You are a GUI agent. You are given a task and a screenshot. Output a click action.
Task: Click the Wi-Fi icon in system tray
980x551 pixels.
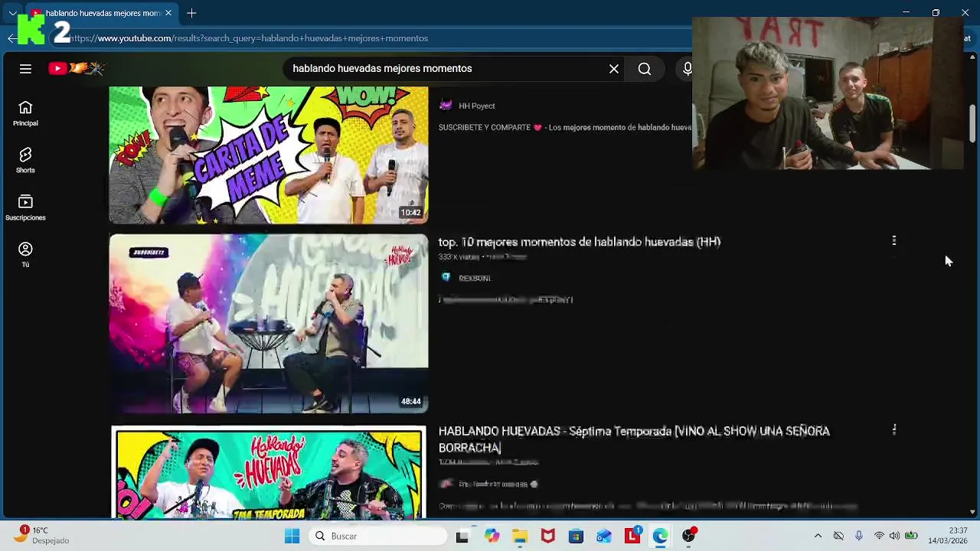[x=879, y=536]
